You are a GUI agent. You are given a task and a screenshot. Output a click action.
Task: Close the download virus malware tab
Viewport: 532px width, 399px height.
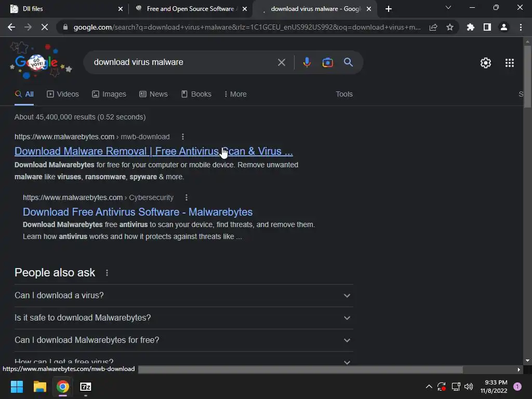[369, 9]
